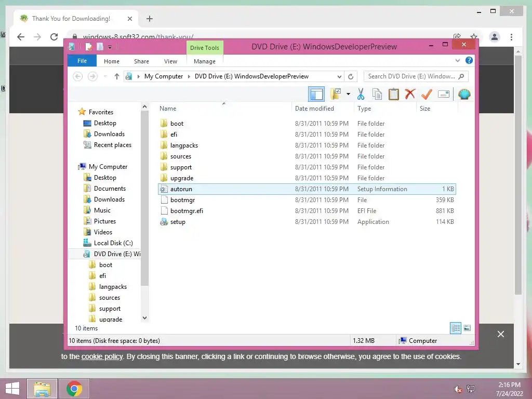This screenshot has height=399, width=532.
Task: Sort by Size column header
Action: 425,108
